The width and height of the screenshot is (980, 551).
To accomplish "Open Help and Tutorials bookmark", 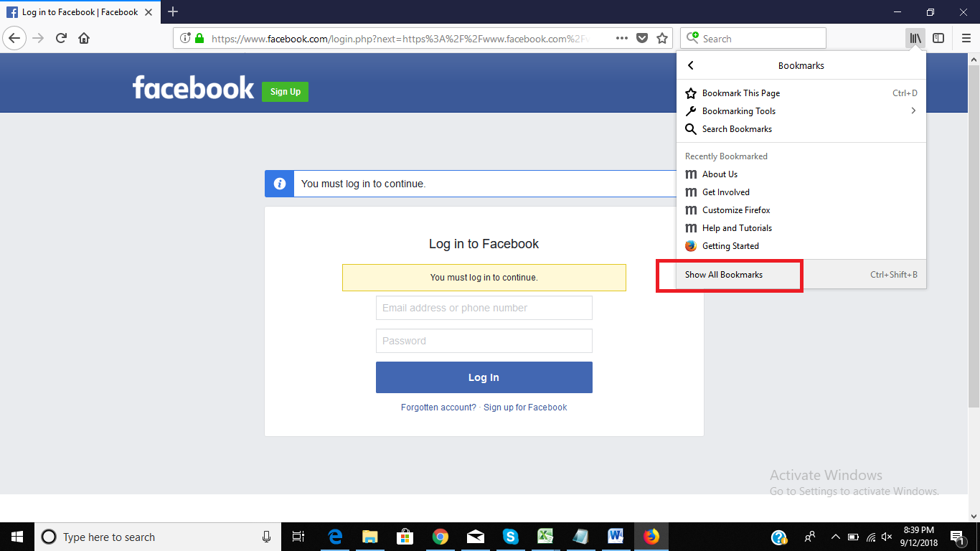I will click(801, 228).
